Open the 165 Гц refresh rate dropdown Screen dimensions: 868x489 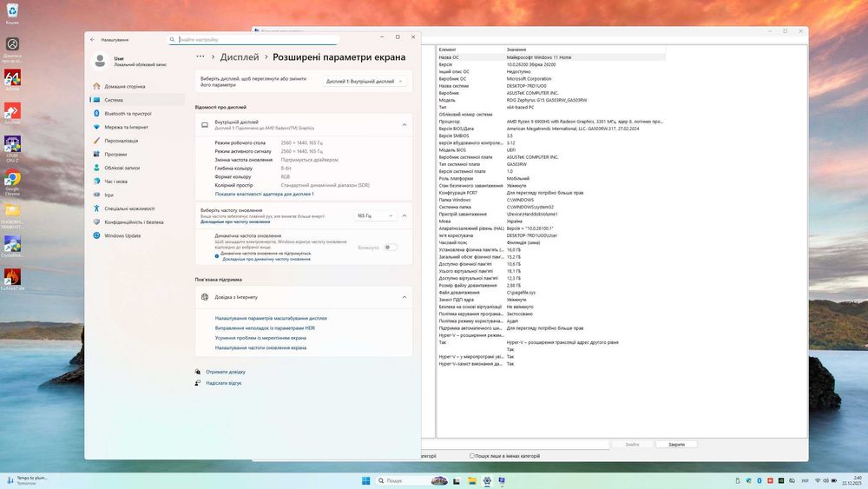(375, 215)
